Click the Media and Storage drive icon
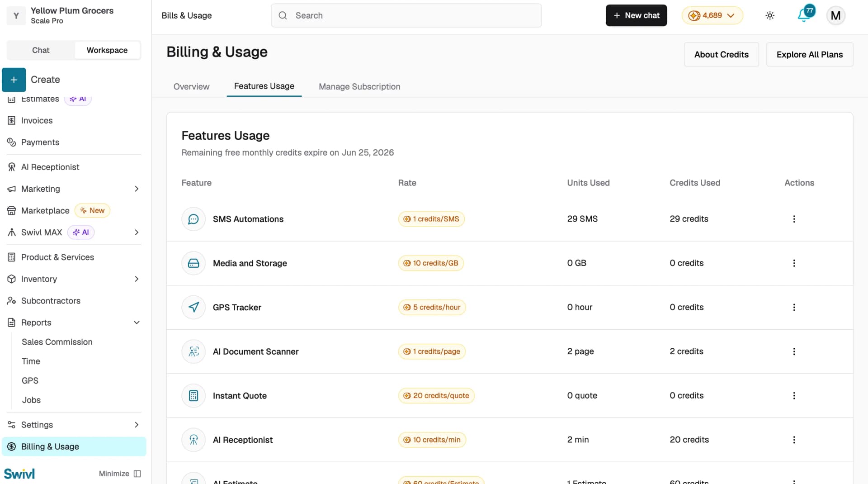The width and height of the screenshot is (868, 484). pos(193,263)
